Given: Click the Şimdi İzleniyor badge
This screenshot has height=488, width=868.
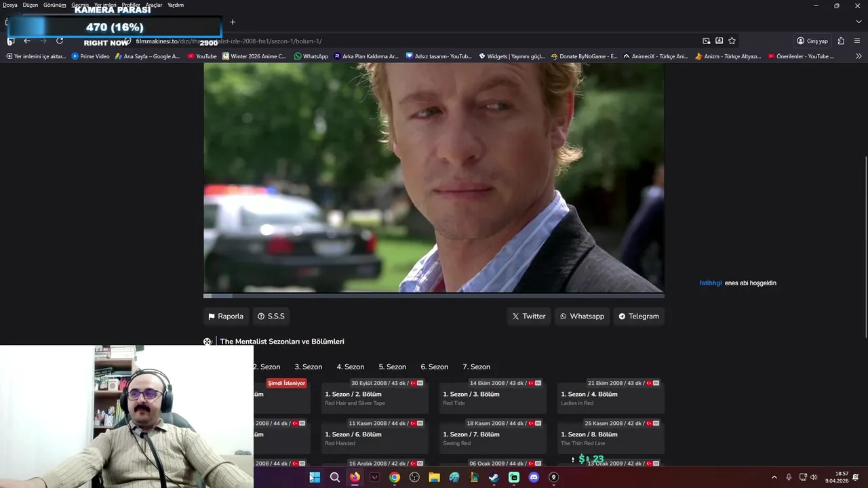Looking at the screenshot, I should click(x=286, y=383).
